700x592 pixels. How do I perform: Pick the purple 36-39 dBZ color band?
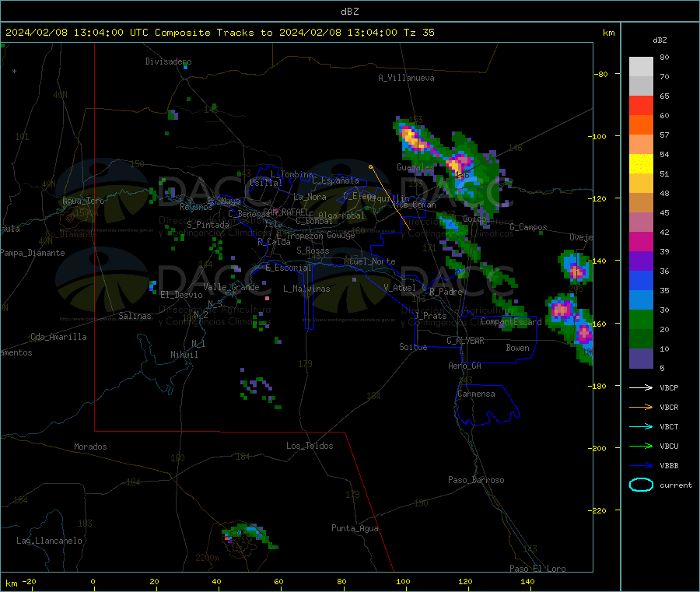641,261
